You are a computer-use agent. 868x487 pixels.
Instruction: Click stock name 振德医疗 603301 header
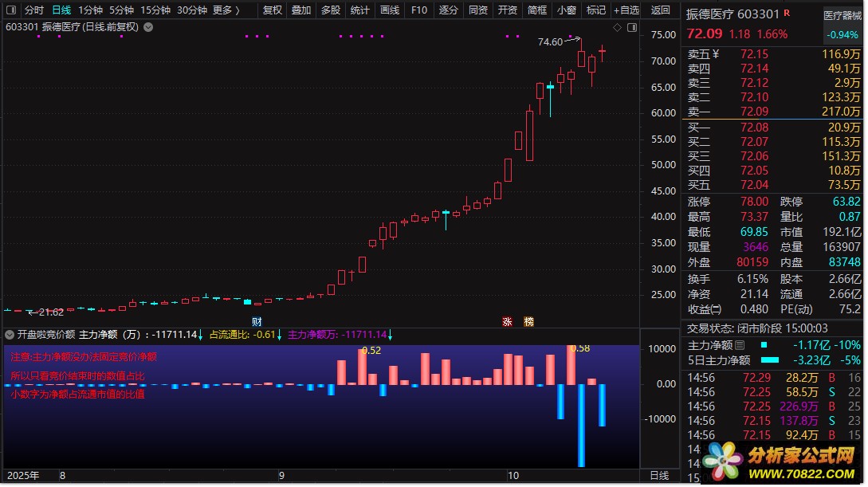(x=732, y=14)
